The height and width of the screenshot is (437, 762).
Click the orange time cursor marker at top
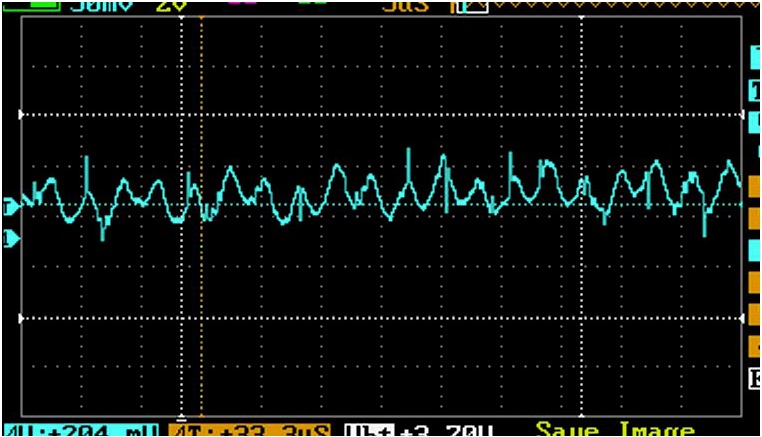(x=201, y=18)
